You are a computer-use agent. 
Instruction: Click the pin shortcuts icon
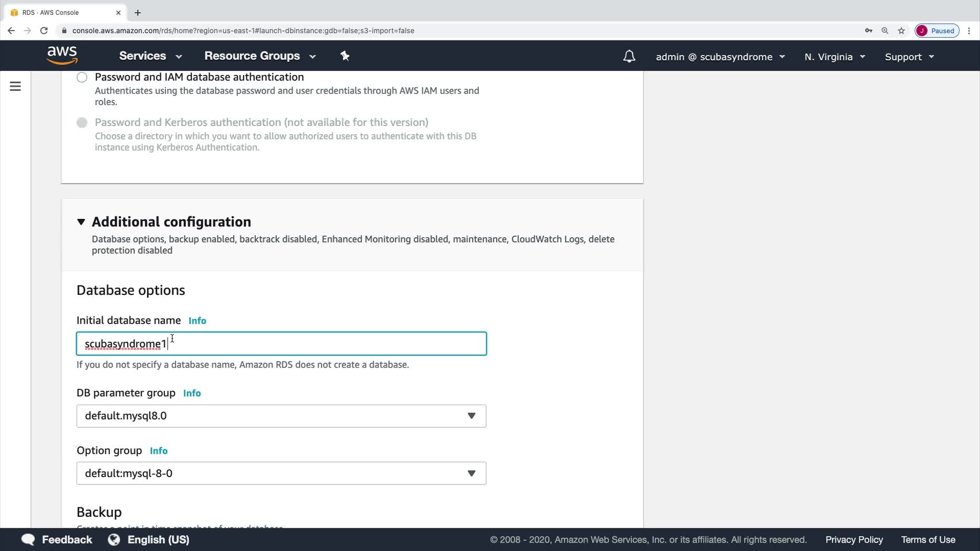click(x=345, y=56)
